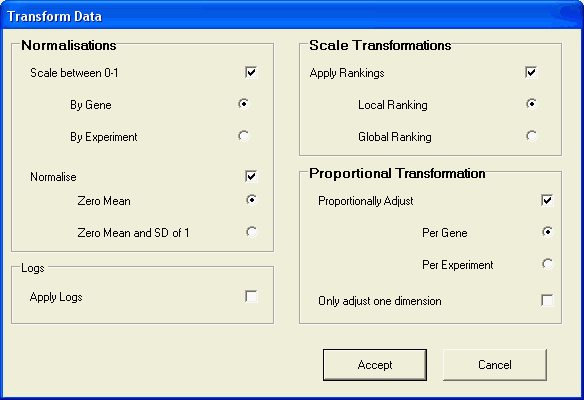Enable Only adjust one dimension checkbox

click(x=547, y=300)
